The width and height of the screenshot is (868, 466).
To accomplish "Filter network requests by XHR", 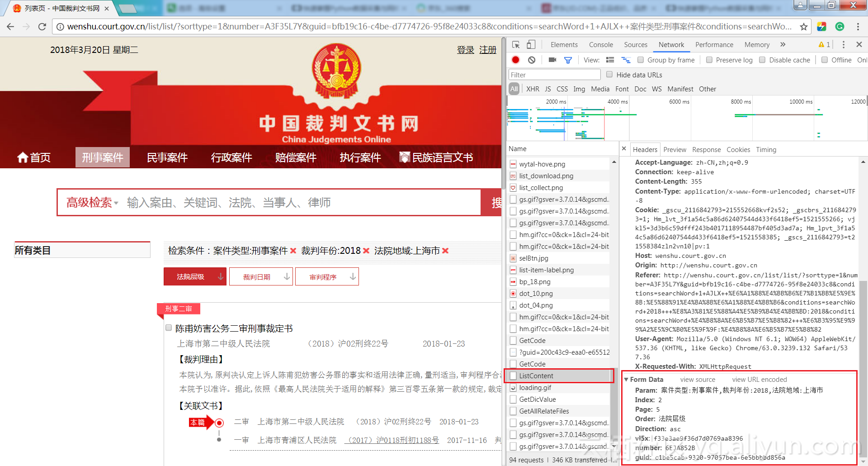I will pyautogui.click(x=533, y=89).
